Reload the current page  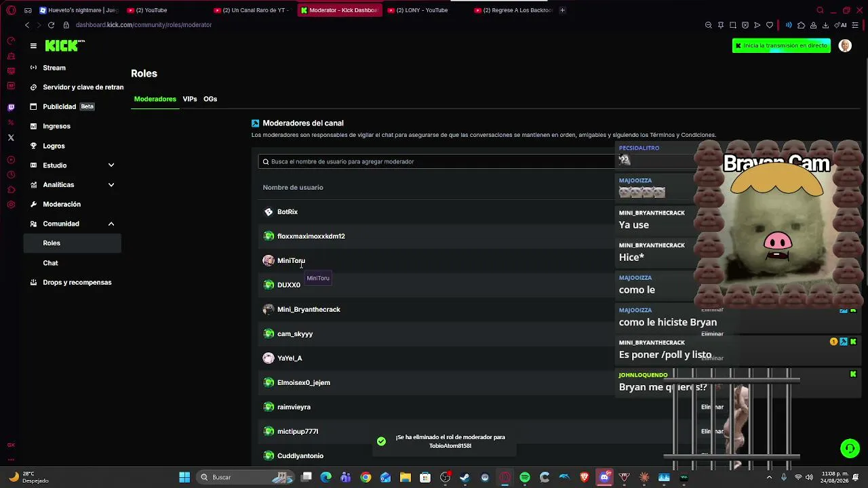point(51,25)
